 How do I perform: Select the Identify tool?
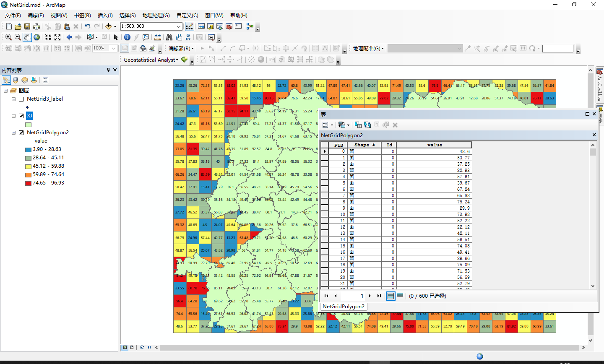click(x=127, y=37)
